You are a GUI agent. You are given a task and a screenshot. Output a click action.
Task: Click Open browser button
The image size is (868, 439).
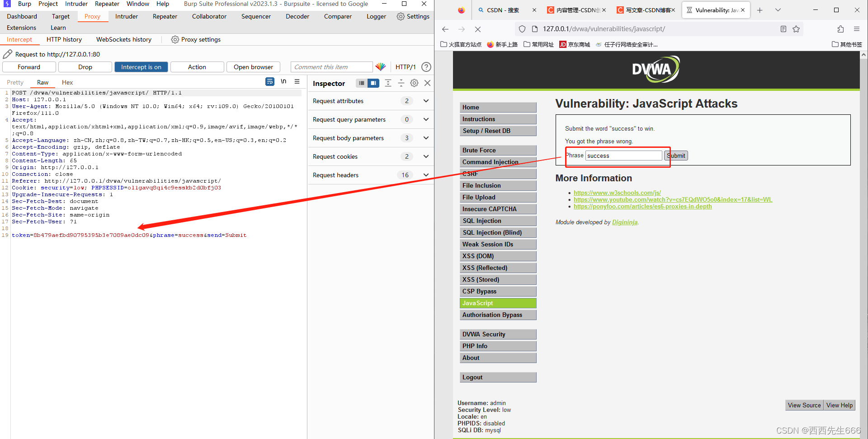tap(253, 67)
